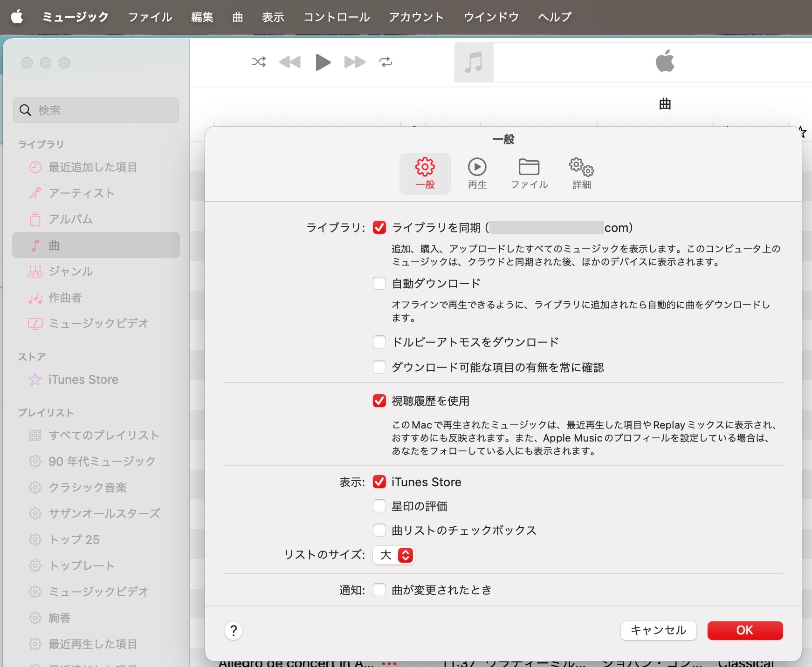This screenshot has width=812, height=667.
Task: Click the OK button
Action: 744,630
